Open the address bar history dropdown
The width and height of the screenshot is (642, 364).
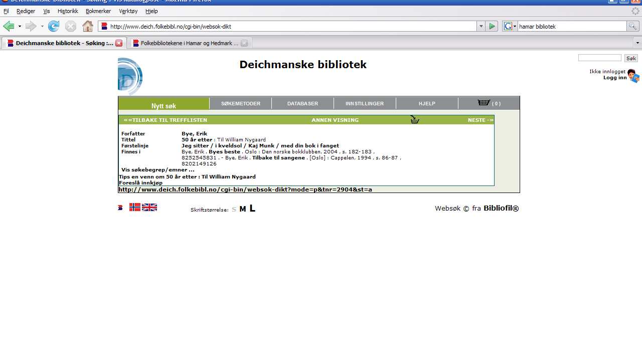coord(481,27)
